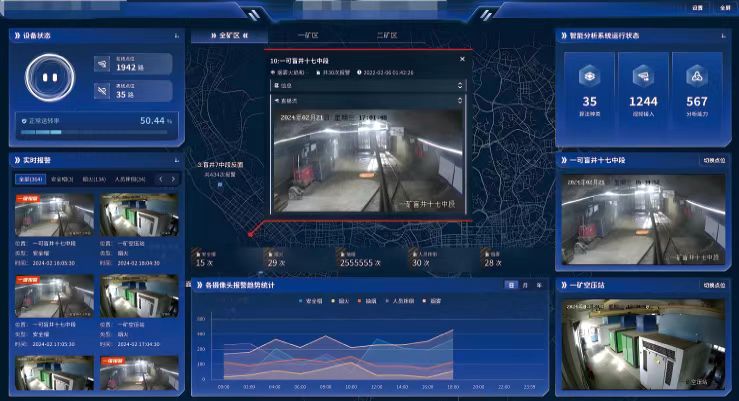This screenshot has width=739, height=401.
Task: Click the 设置 button at top right
Action: [x=698, y=8]
